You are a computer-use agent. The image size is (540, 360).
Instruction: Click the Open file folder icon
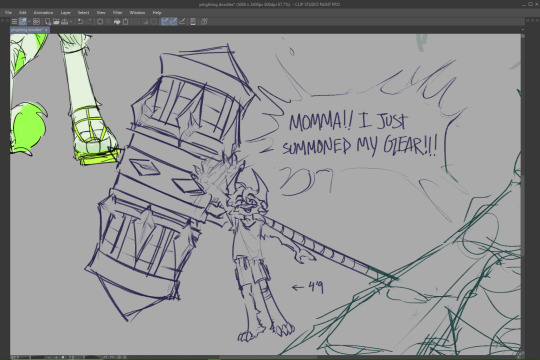pyautogui.click(x=56, y=22)
